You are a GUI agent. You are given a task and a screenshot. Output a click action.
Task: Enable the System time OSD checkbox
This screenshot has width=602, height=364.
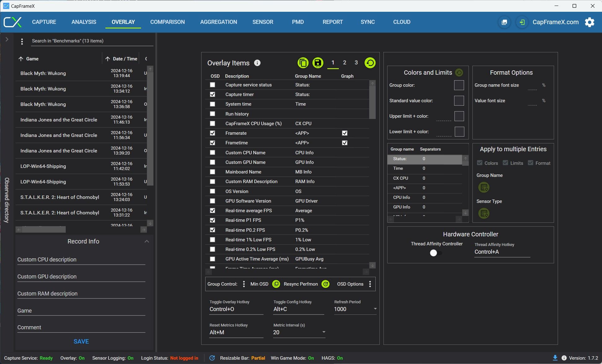[212, 104]
